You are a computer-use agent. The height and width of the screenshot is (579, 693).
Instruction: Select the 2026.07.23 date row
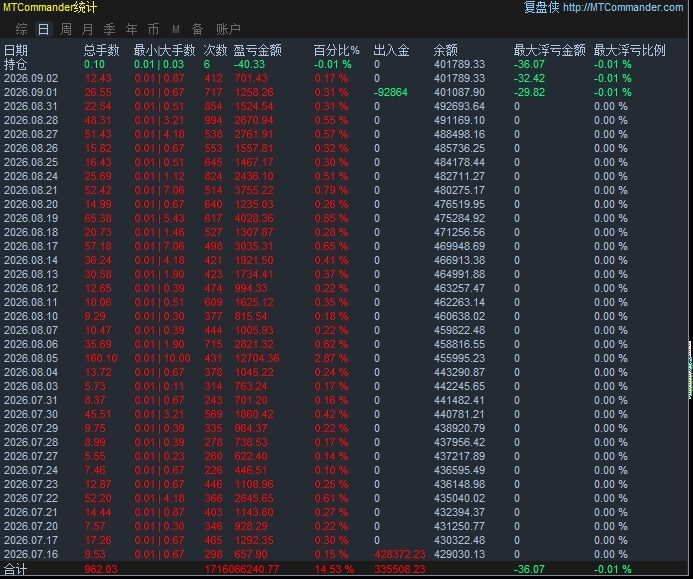click(x=31, y=484)
